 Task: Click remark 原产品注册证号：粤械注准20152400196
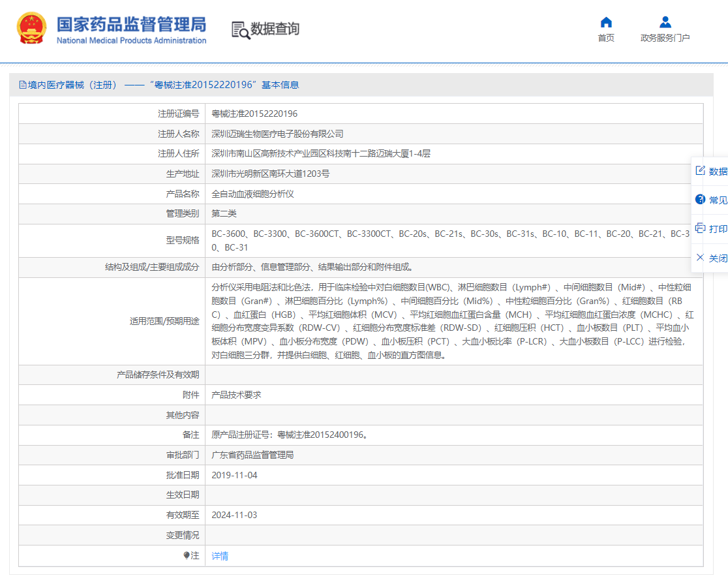click(290, 435)
